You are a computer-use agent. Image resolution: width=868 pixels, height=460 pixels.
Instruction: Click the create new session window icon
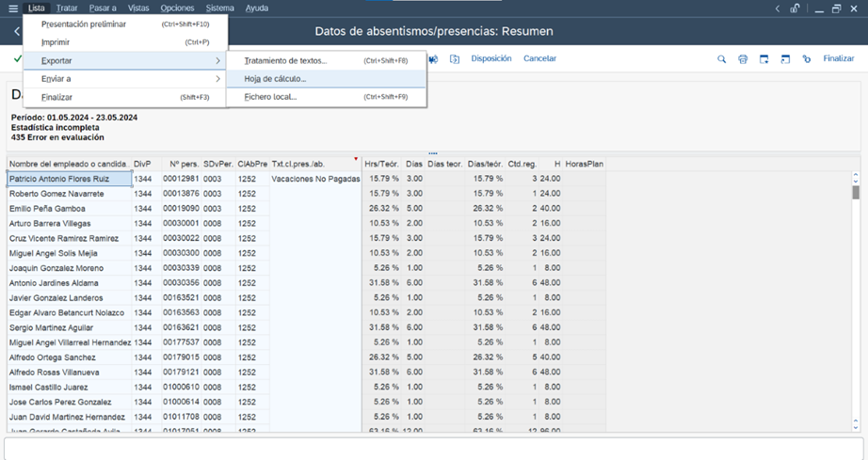764,59
